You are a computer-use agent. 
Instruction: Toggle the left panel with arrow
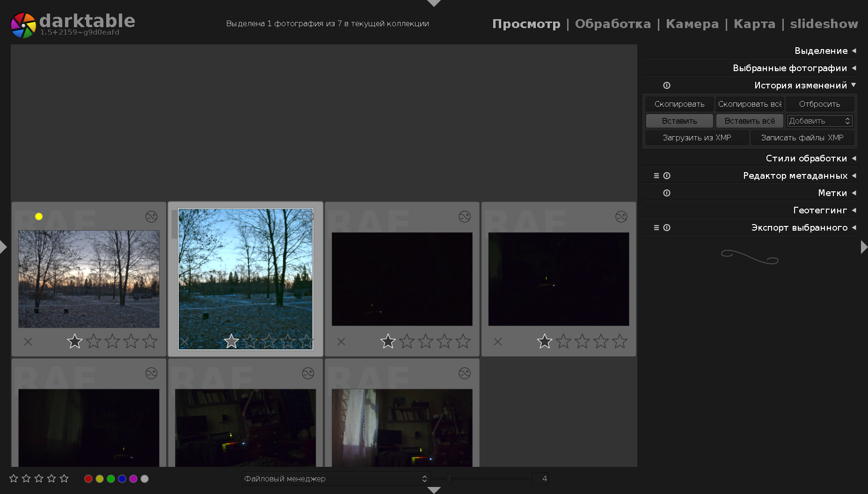pyautogui.click(x=3, y=247)
